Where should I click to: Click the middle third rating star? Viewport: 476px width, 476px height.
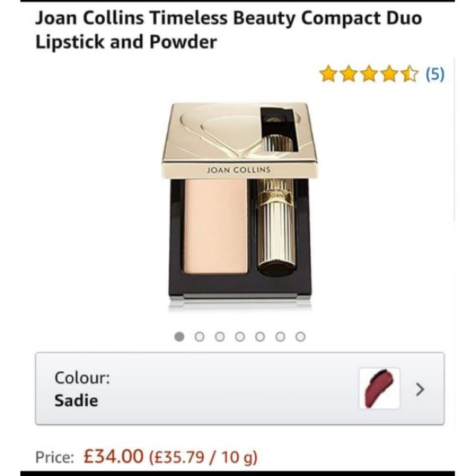point(369,74)
